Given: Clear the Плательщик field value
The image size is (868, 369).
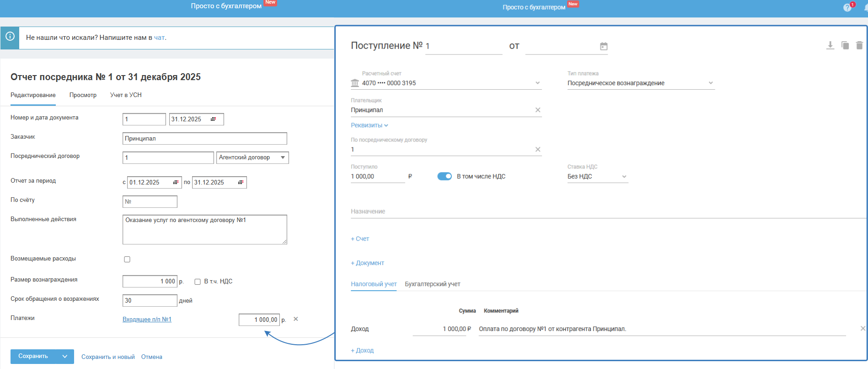Looking at the screenshot, I should [538, 110].
